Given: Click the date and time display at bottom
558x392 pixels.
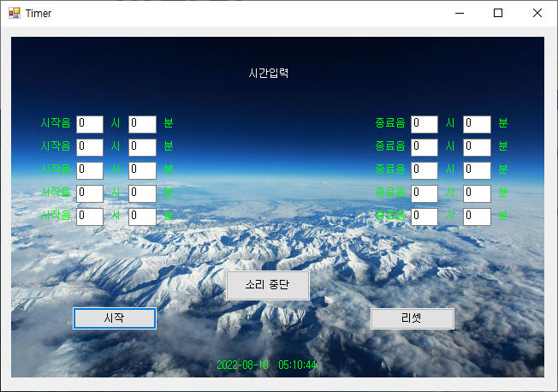Looking at the screenshot, I should (267, 365).
